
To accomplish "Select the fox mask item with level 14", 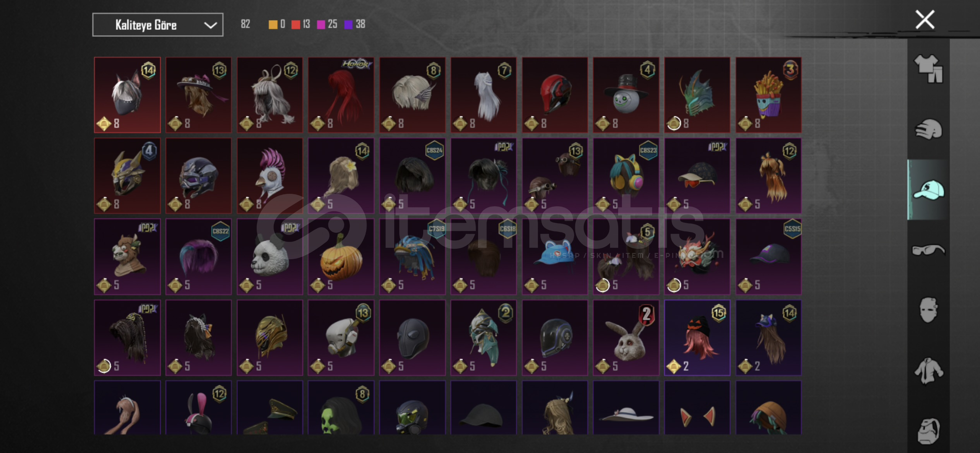I will pos(127,95).
